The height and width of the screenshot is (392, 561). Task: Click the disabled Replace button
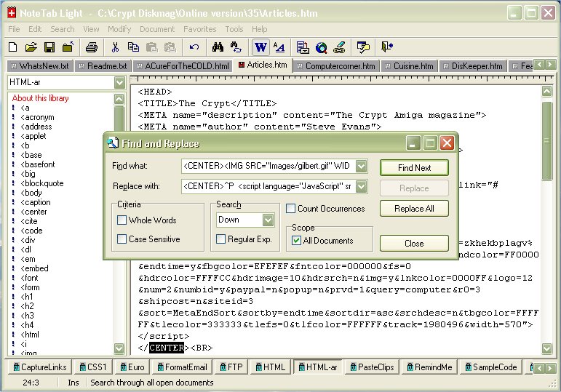[x=414, y=188]
